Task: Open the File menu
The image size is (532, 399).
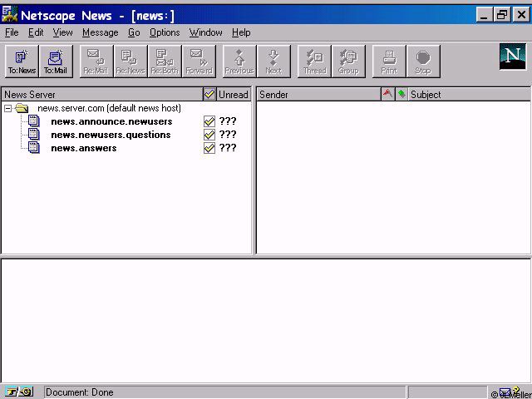Action: tap(12, 32)
